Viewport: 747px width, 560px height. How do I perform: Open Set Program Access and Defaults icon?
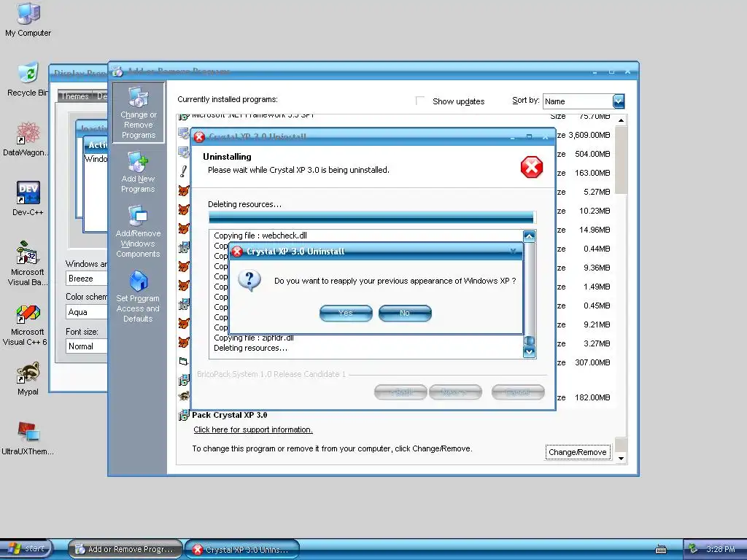click(x=138, y=297)
